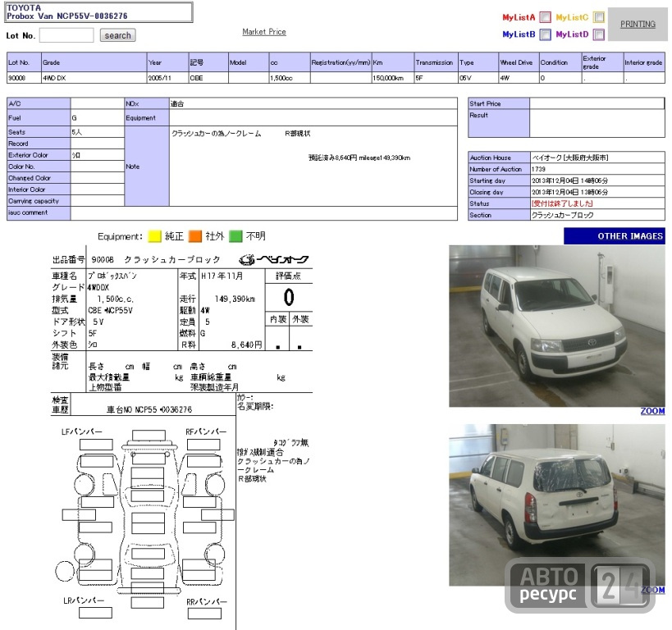The image size is (672, 630).
Task: Click the yellow genuine equipment swatch
Action: (x=154, y=236)
